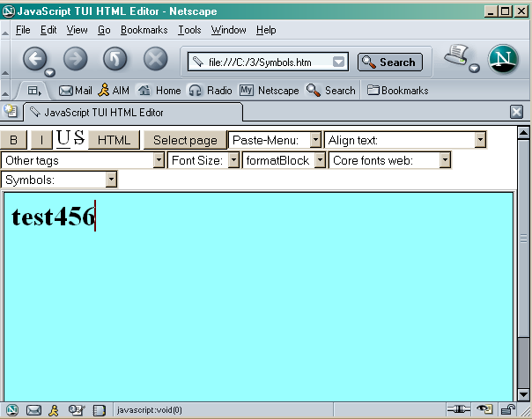The height and width of the screenshot is (419, 532).
Task: Click the Back navigation arrow button
Action: 34,59
